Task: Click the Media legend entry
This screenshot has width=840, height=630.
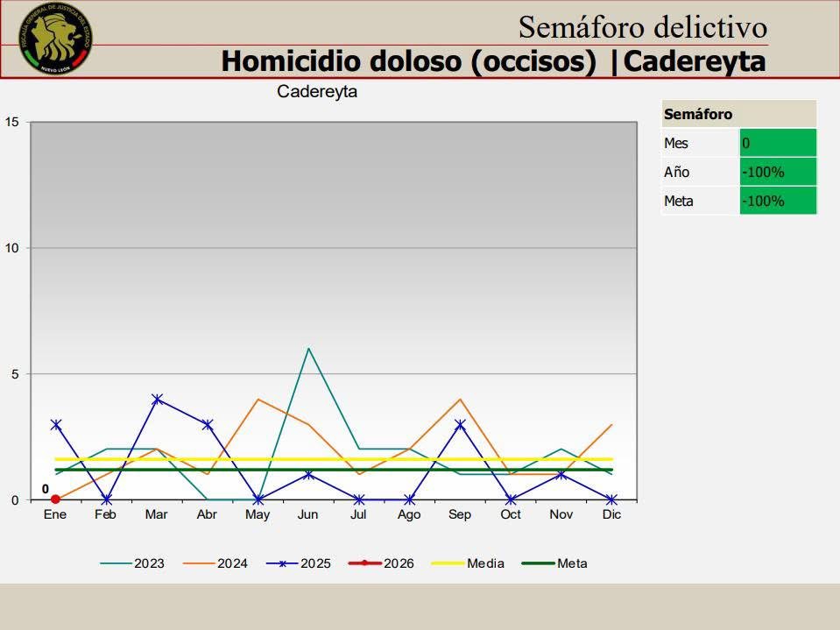Action: point(468,563)
